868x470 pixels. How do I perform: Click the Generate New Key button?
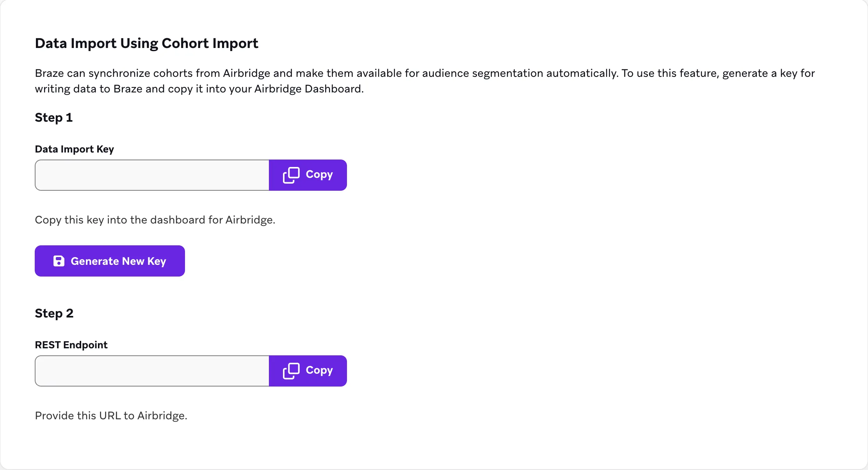coord(110,261)
